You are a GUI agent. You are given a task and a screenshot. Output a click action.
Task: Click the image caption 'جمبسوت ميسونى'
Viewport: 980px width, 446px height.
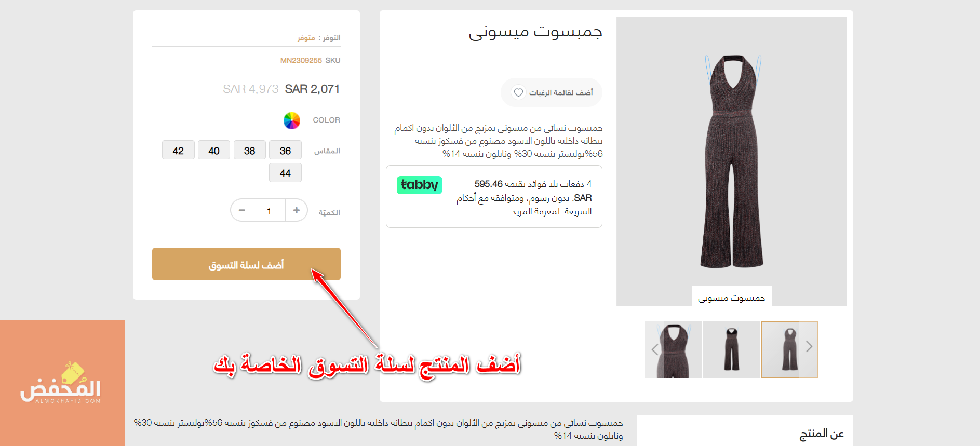(731, 298)
